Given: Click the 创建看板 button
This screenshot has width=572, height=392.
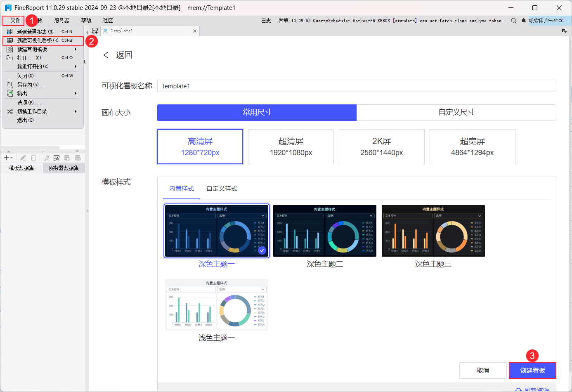Looking at the screenshot, I should click(532, 371).
